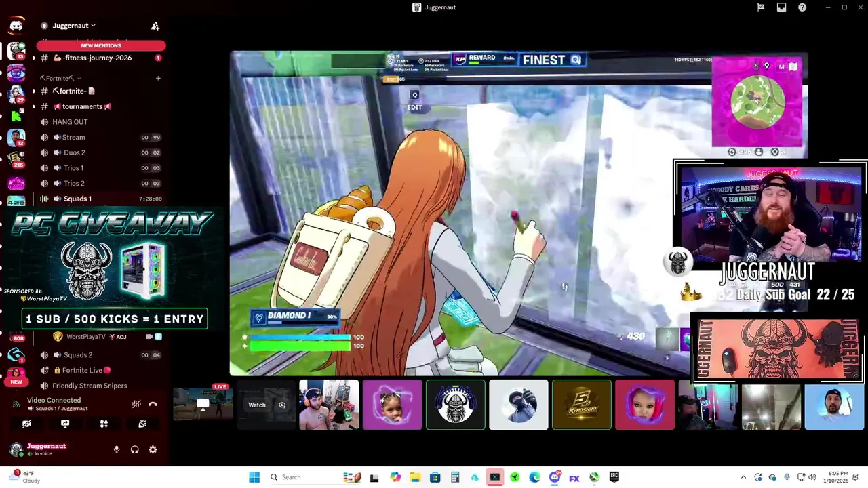Collapse the Fortnite channel category
Viewport: 868px width, 488px height.
[60, 78]
